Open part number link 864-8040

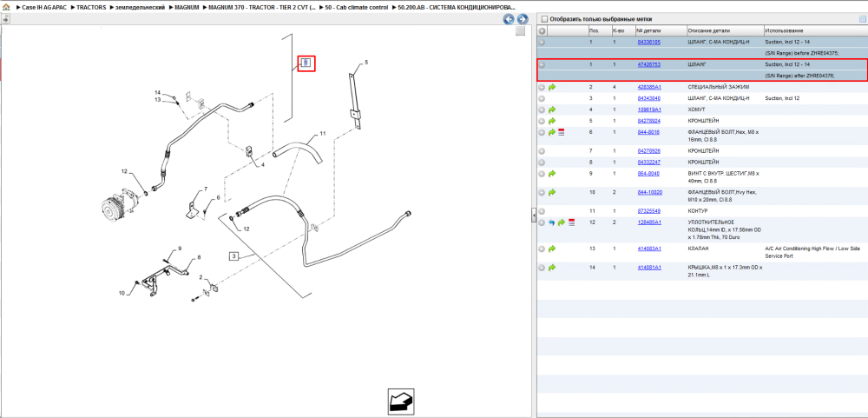(x=648, y=174)
